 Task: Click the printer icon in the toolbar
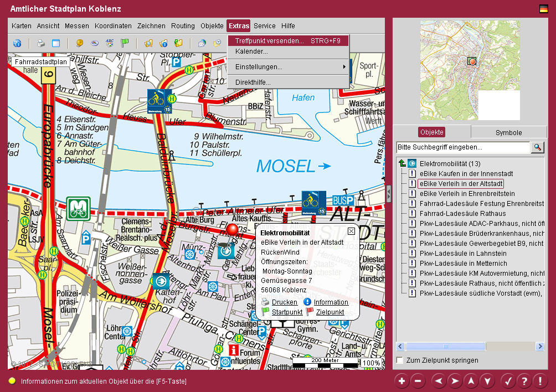pyautogui.click(x=40, y=43)
